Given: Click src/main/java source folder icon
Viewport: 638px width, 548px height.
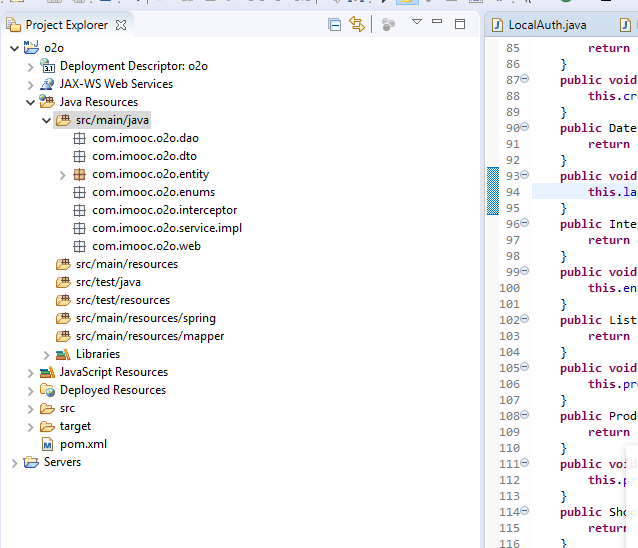Looking at the screenshot, I should point(63,120).
